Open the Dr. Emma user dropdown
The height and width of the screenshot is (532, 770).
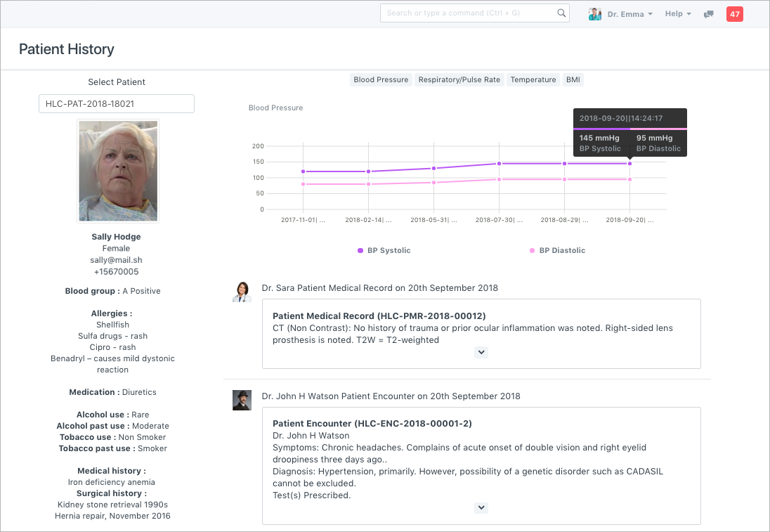(630, 14)
